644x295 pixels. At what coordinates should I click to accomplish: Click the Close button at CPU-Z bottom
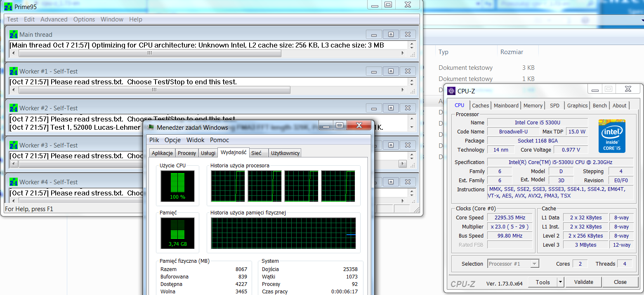(x=620, y=282)
